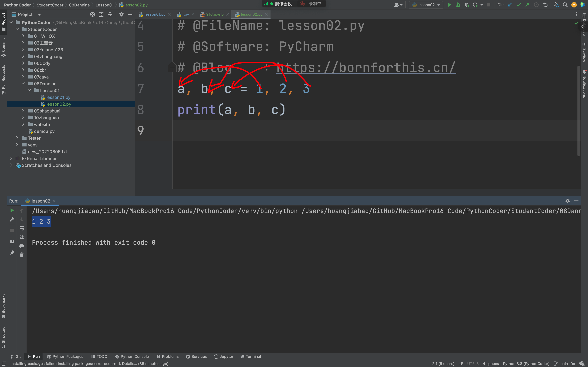Click the Git commit checkmark icon
Screen dimensions: 588x367
(519, 5)
